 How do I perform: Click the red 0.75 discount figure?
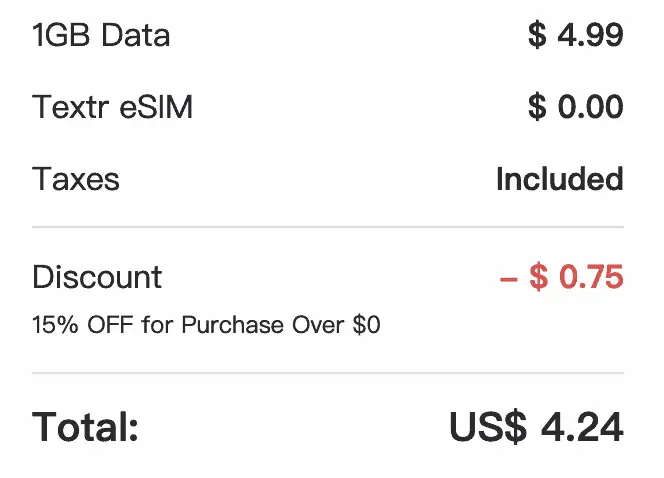(591, 276)
